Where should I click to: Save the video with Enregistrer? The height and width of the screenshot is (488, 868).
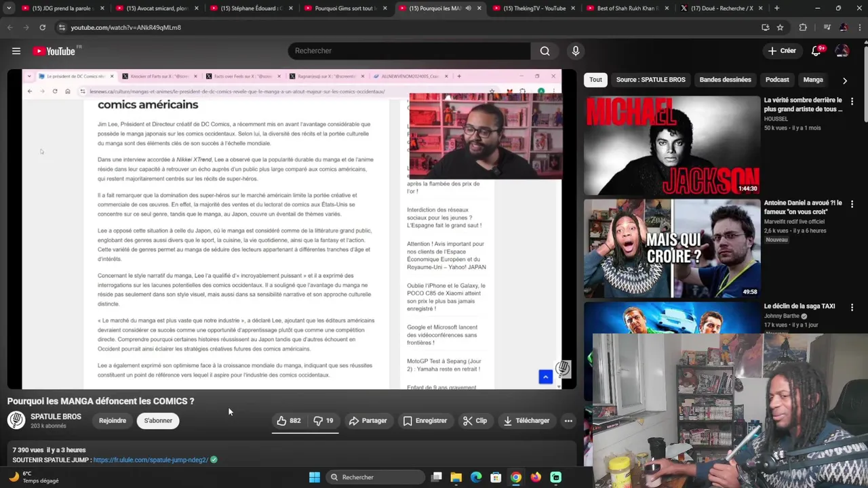(425, 421)
